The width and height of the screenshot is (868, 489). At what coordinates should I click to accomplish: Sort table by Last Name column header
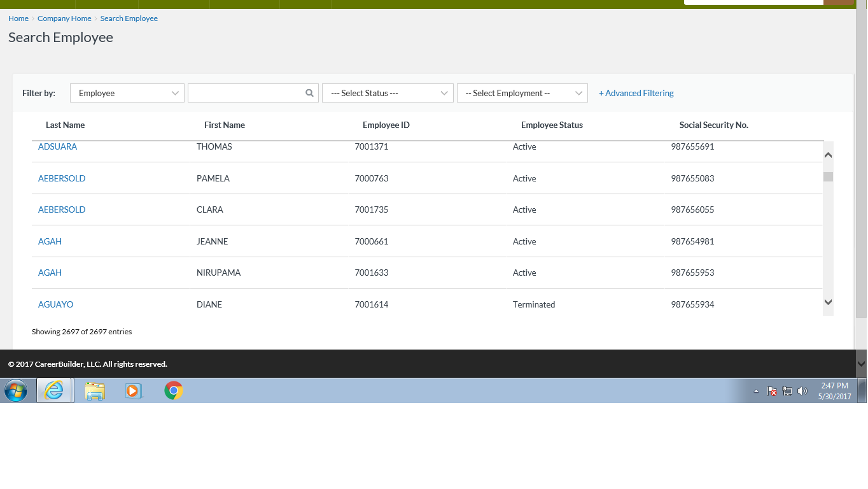[65, 125]
